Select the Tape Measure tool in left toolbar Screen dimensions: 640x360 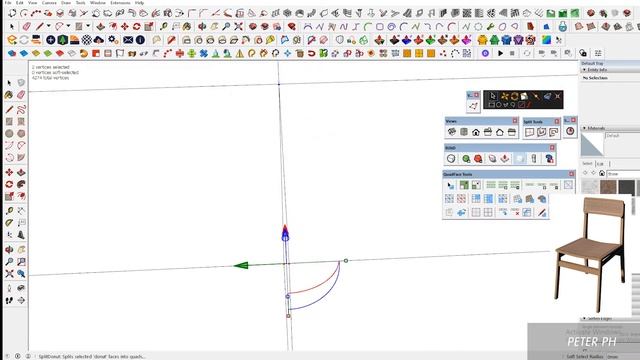[9, 211]
